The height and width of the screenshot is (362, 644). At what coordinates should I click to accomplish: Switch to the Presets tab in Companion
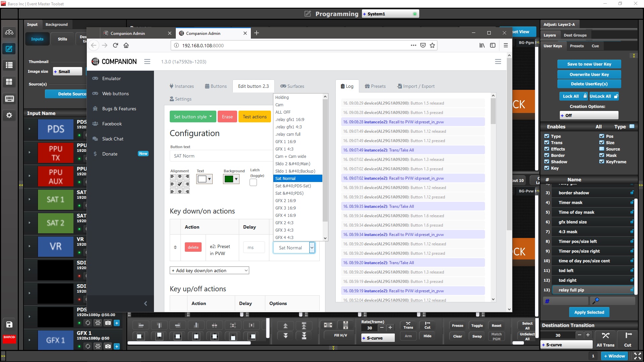click(375, 86)
